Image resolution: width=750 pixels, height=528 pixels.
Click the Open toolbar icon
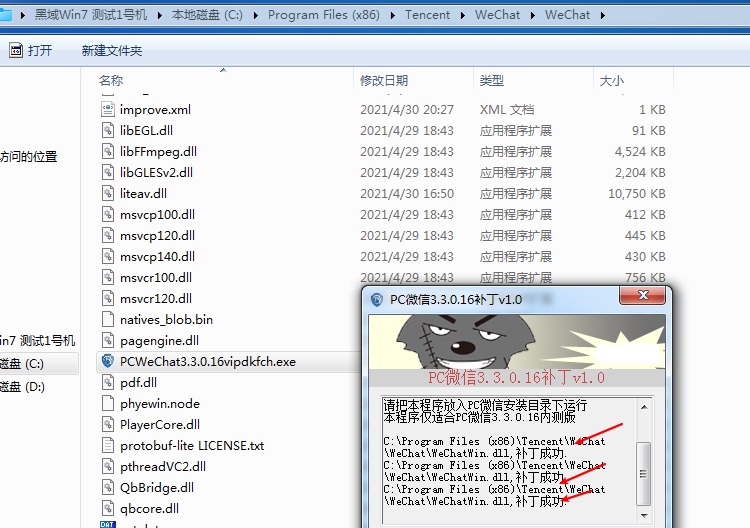[x=16, y=50]
